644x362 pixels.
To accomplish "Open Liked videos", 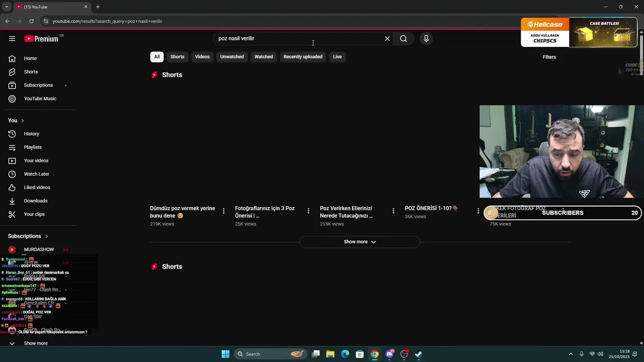I will 38,188.
